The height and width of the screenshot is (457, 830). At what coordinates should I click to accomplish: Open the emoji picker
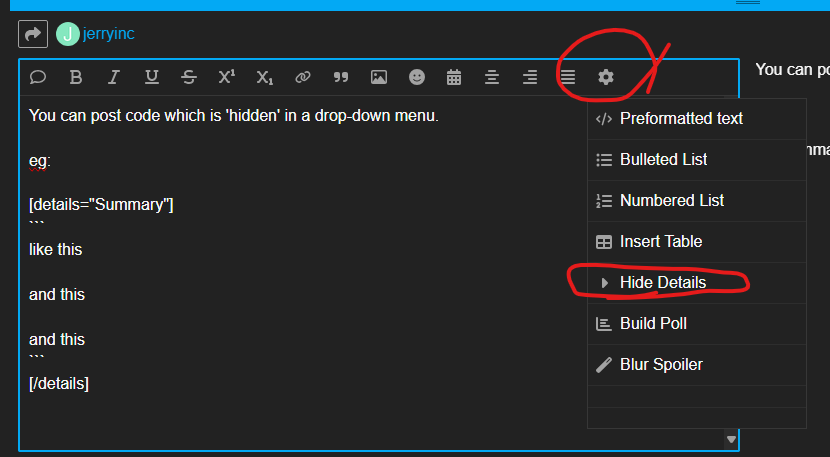[417, 77]
